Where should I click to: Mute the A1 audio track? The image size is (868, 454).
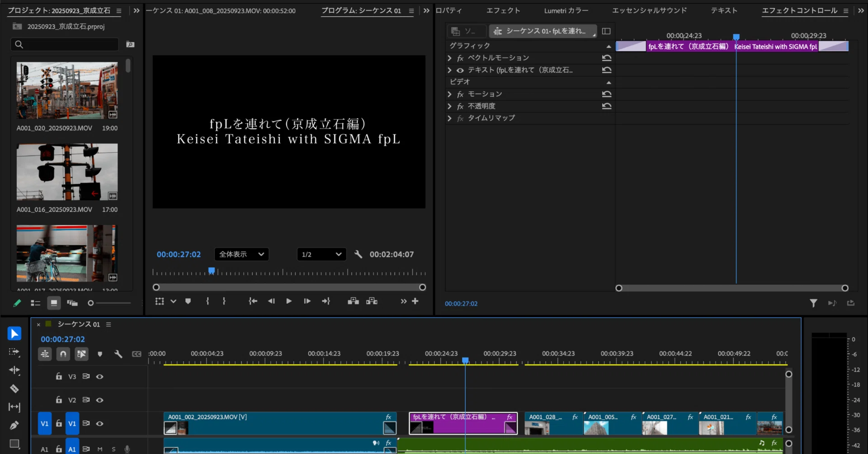[100, 449]
